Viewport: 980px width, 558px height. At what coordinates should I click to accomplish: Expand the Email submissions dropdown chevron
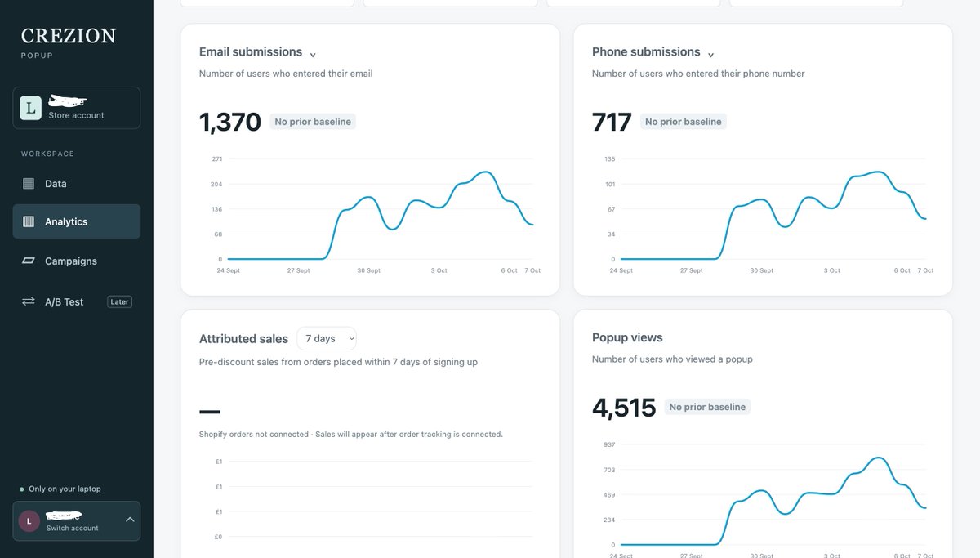coord(313,55)
